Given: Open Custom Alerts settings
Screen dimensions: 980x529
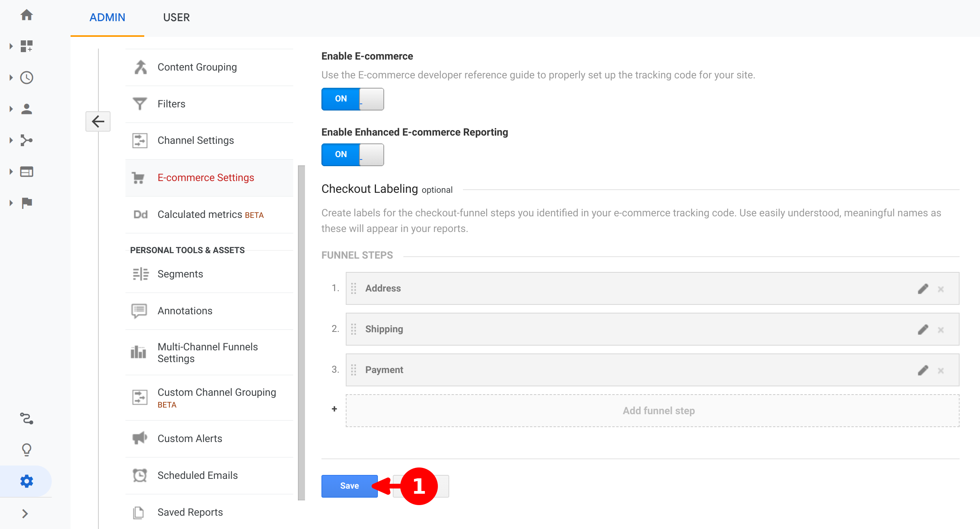Looking at the screenshot, I should click(x=190, y=438).
